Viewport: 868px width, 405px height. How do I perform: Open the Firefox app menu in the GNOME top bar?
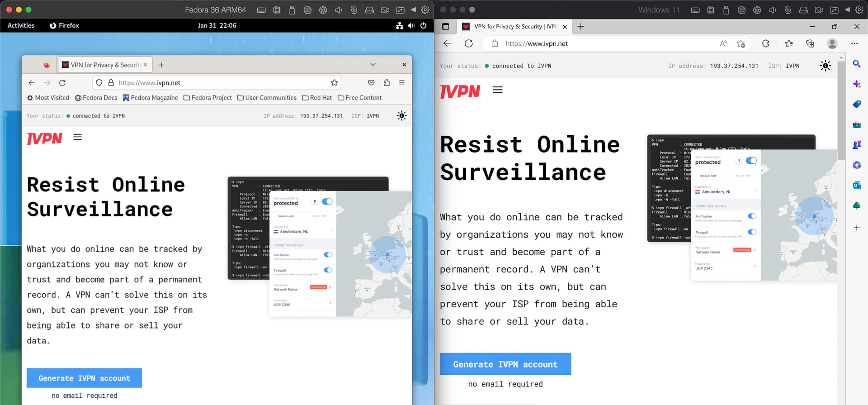[64, 26]
